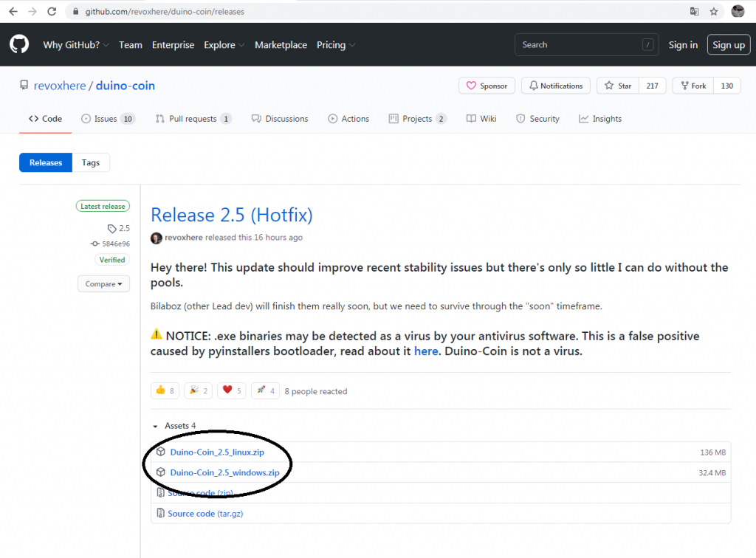Sponsor the repository

point(487,86)
